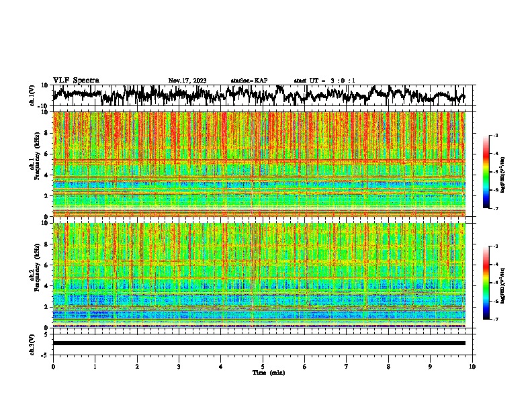This screenshot has width=532, height=411.
Task: Click the ch.1 waveform trace panel
Action: point(264,95)
